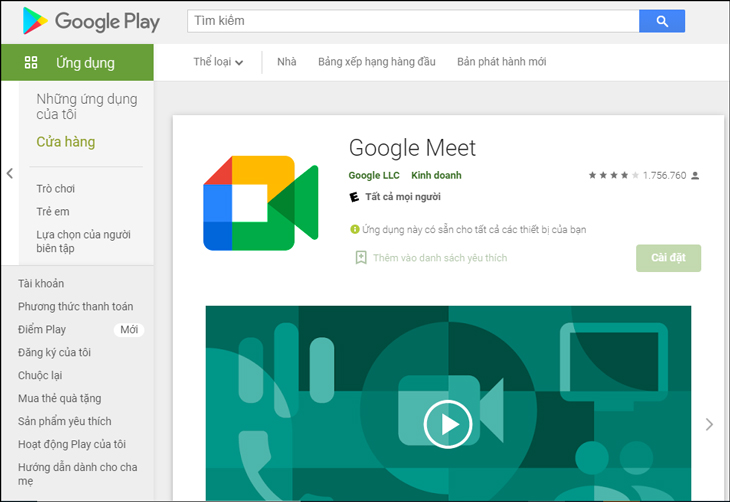
Task: Click the wishlist bookmark icon
Action: (361, 258)
